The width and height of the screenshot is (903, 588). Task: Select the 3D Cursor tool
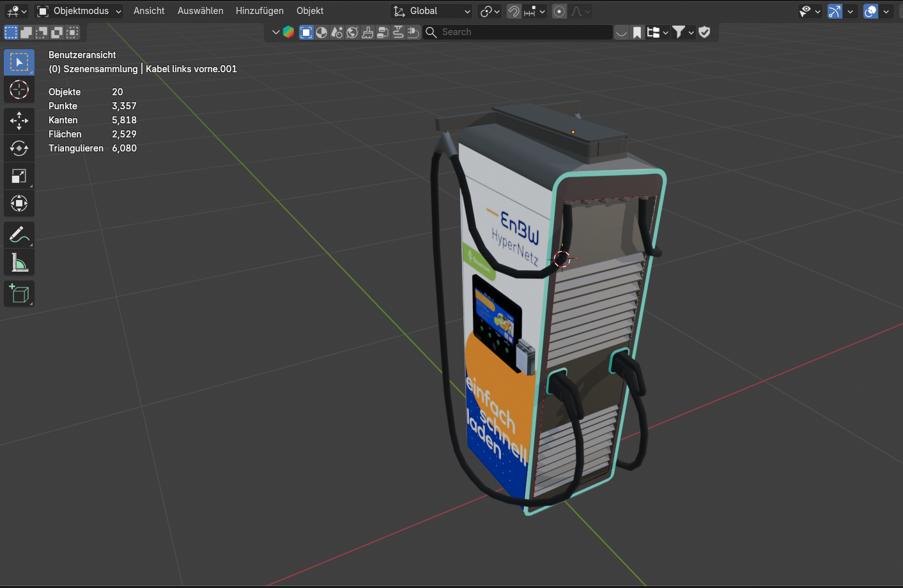coord(19,89)
